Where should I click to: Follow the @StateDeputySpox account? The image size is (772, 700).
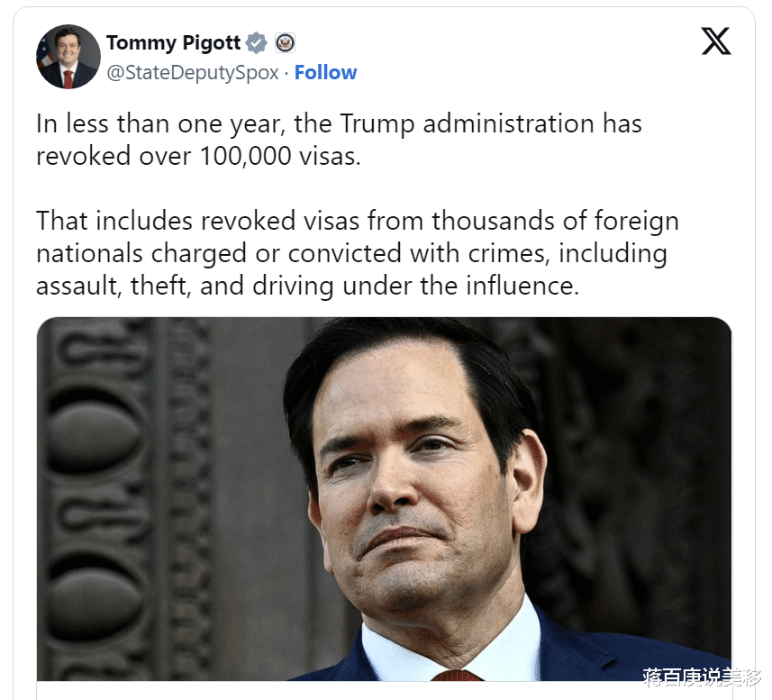coord(325,72)
